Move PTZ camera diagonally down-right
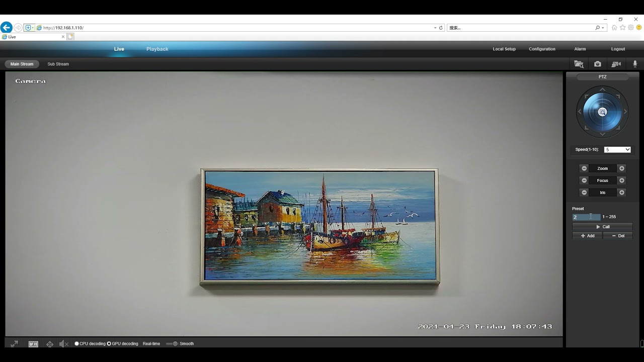 [618, 128]
